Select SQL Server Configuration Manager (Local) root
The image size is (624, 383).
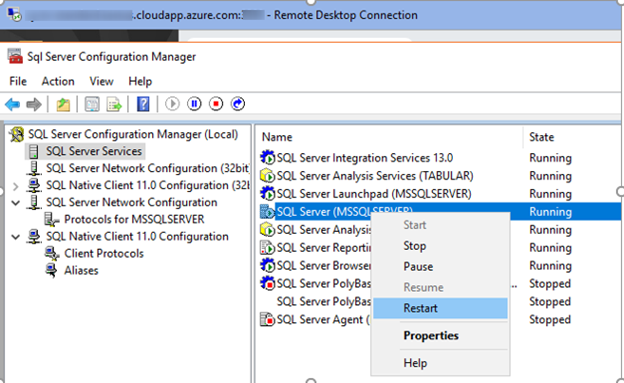(x=133, y=135)
